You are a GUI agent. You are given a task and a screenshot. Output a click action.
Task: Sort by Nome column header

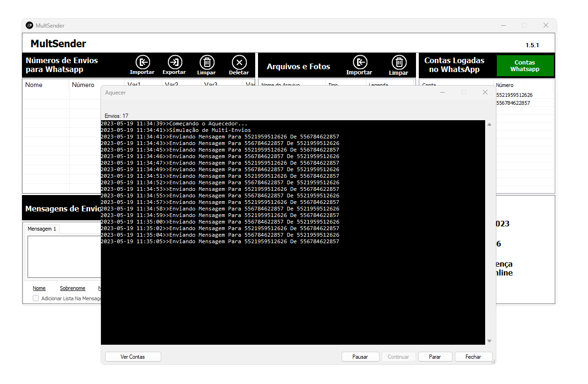(46, 85)
